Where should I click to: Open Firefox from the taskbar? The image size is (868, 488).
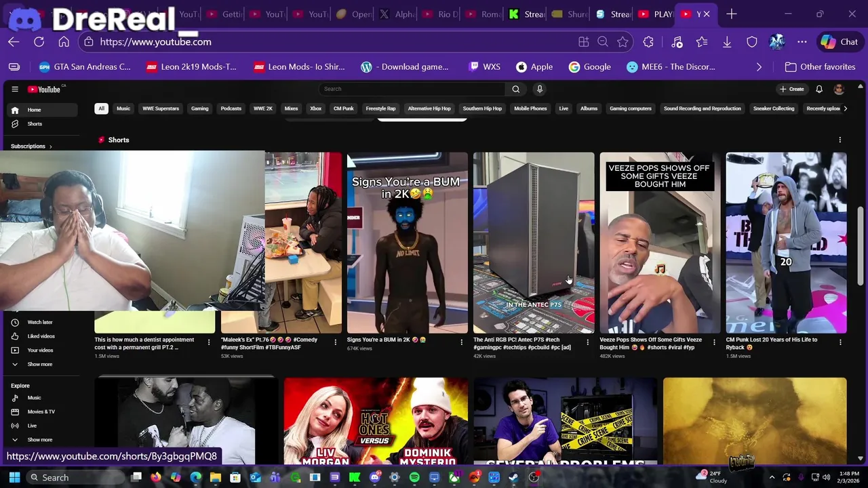[156, 477]
